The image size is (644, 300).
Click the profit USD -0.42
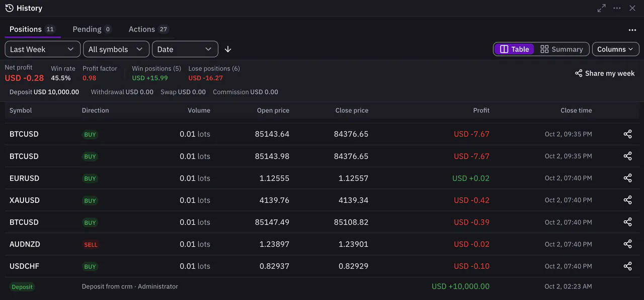pyautogui.click(x=472, y=200)
